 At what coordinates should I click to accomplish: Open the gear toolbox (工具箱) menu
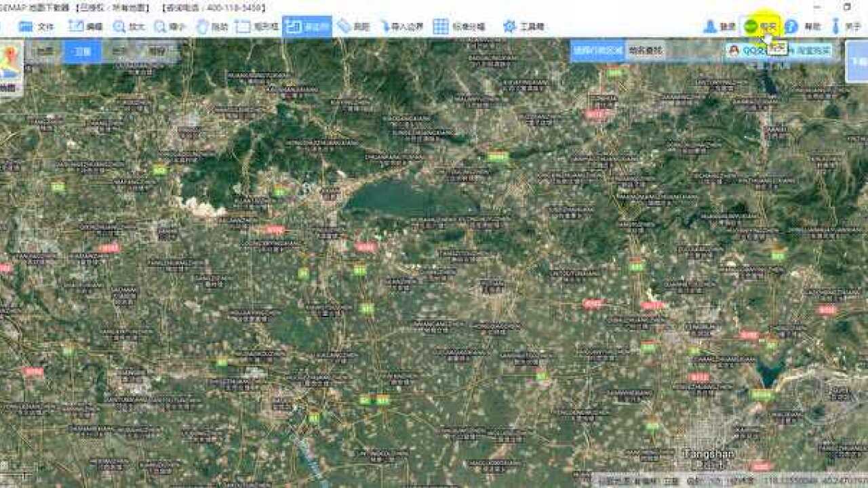coord(524,27)
